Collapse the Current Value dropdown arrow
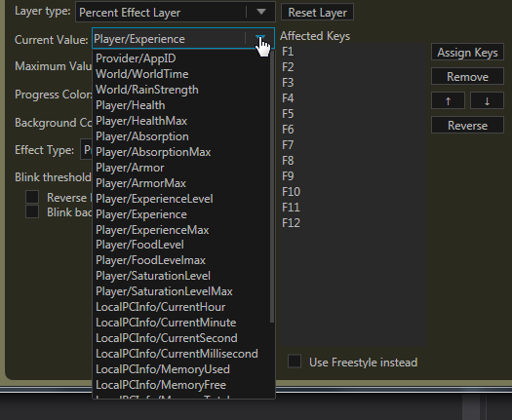512x420 pixels. (260, 39)
